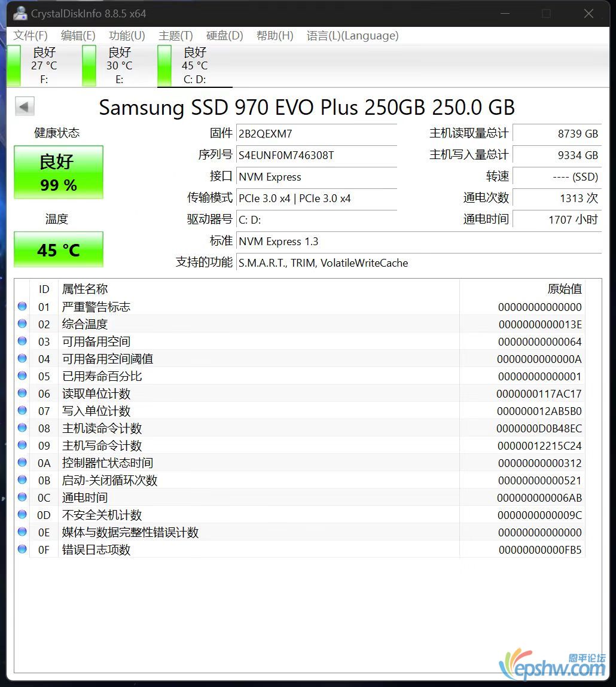Open the 硬盘(D) menu
Viewport: 616px width, 687px height.
[224, 35]
